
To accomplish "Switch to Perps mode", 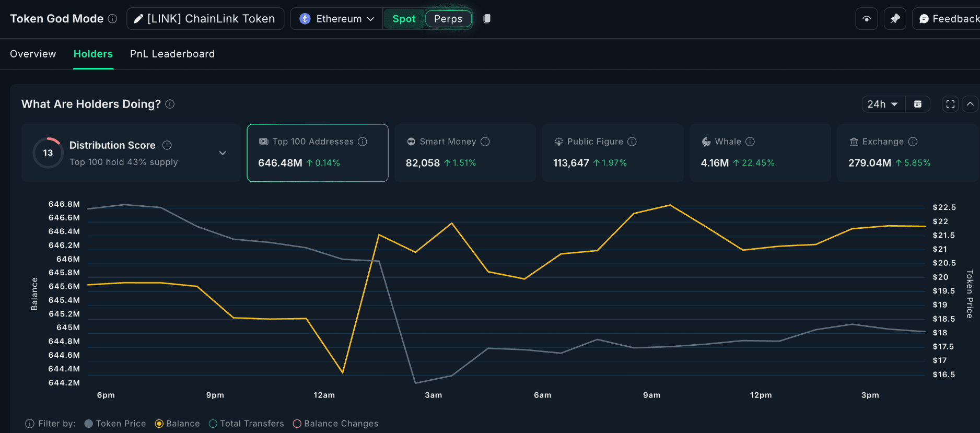I will [x=448, y=19].
